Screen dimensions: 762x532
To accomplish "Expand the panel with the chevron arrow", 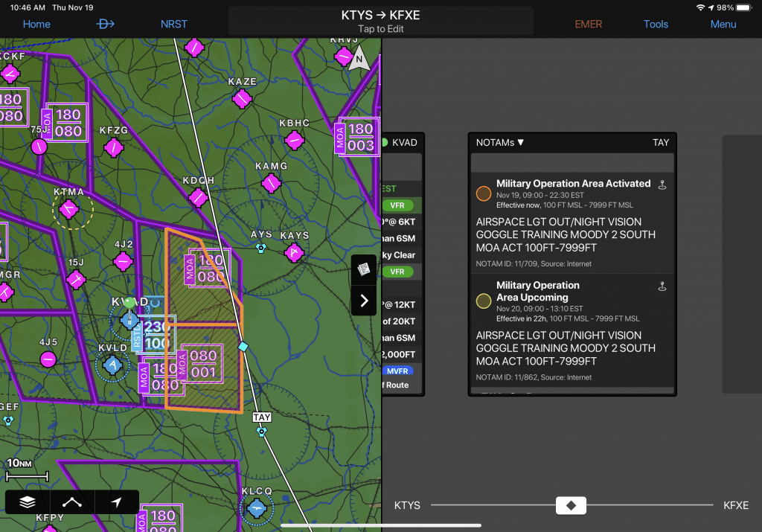I will pyautogui.click(x=363, y=301).
